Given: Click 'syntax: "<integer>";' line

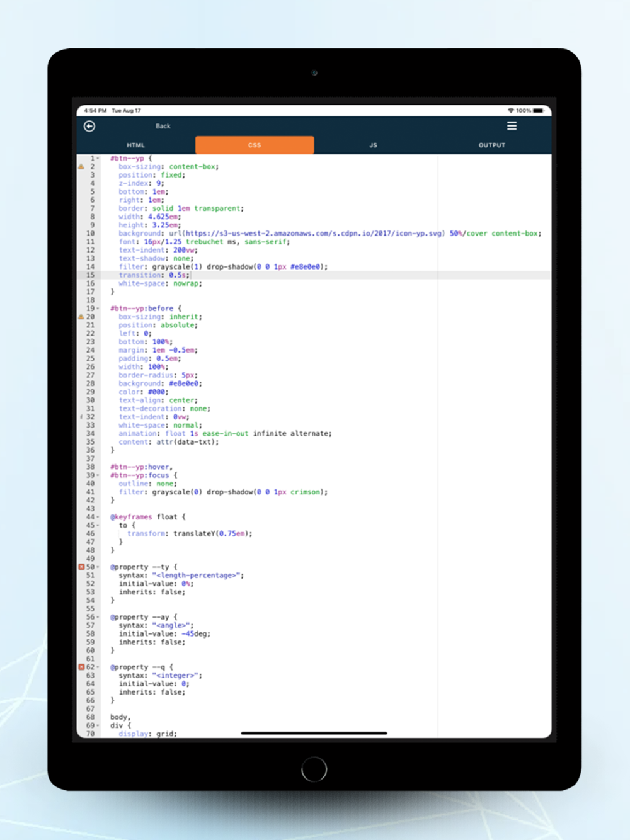Looking at the screenshot, I should point(161,676).
